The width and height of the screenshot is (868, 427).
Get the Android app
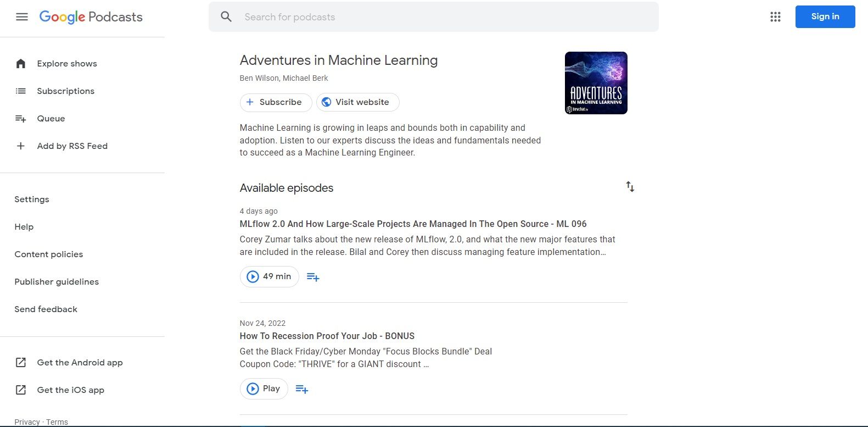tap(80, 363)
